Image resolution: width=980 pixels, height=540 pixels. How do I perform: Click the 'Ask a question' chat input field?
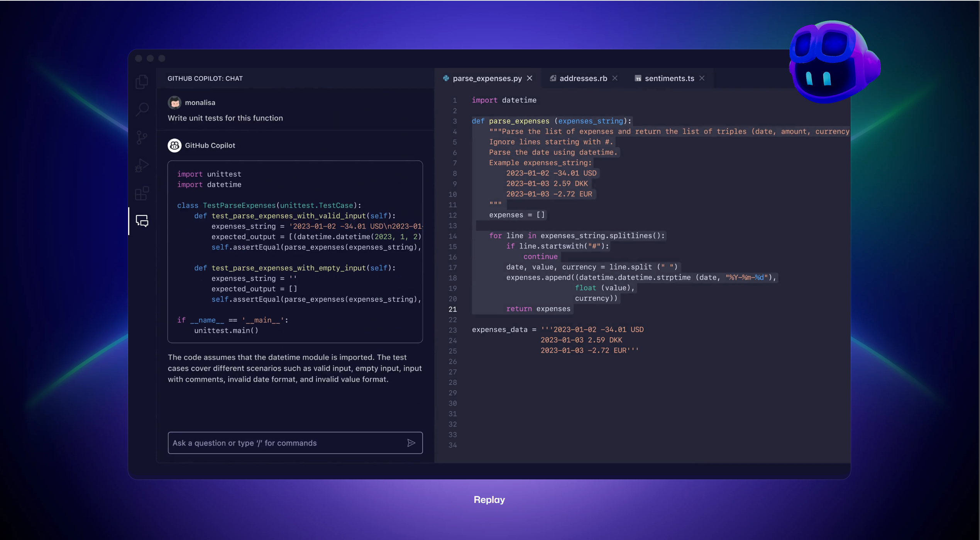[295, 443]
